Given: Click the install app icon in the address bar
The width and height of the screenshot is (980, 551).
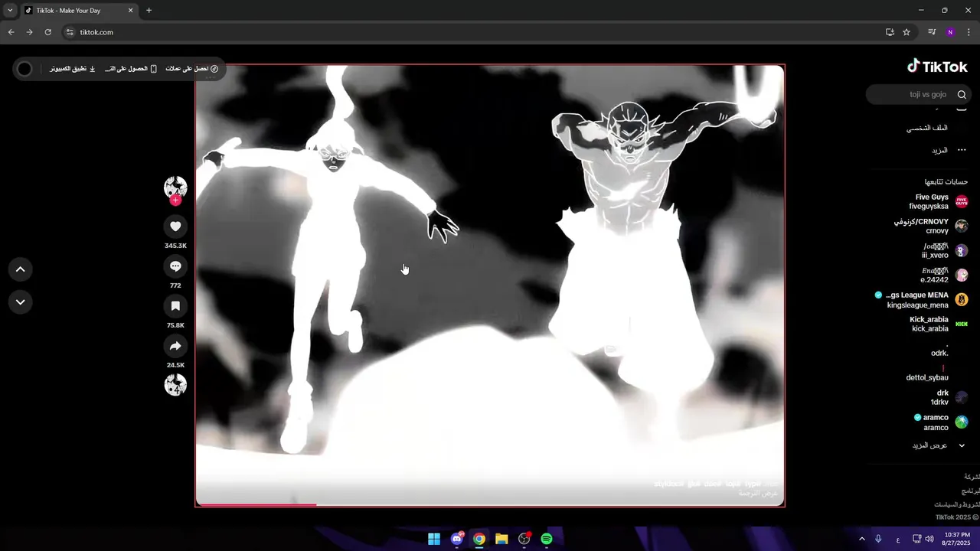Looking at the screenshot, I should [890, 32].
